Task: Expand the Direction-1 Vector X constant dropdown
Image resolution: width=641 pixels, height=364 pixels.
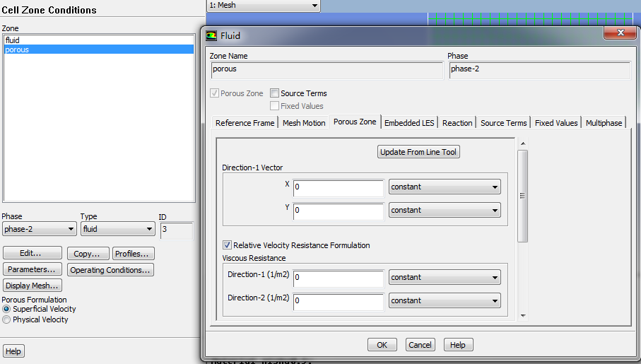Action: tap(445, 187)
